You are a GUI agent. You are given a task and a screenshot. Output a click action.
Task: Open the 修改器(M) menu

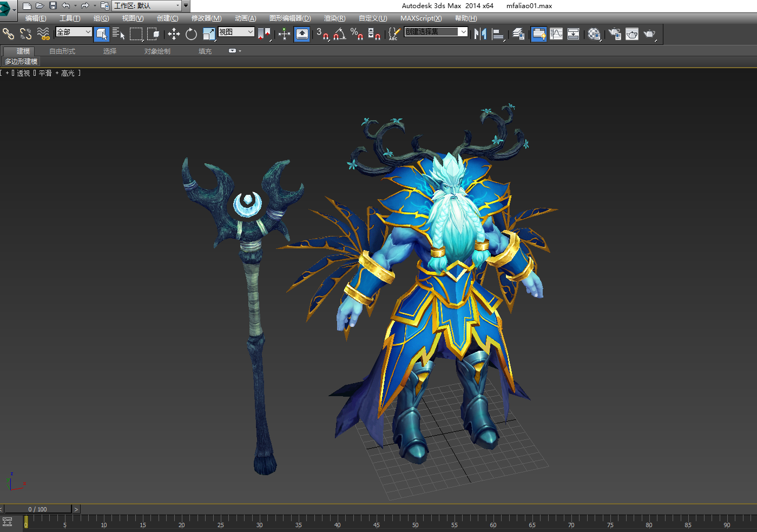206,18
